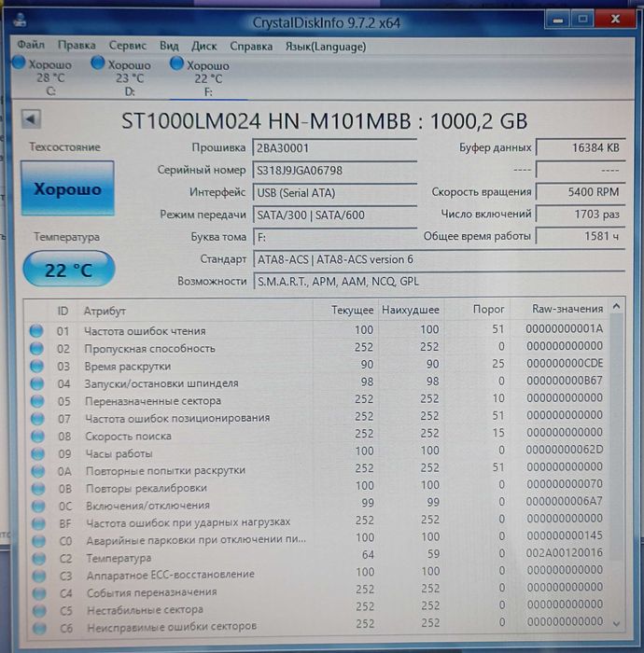Open the Вид menu

pos(169,46)
